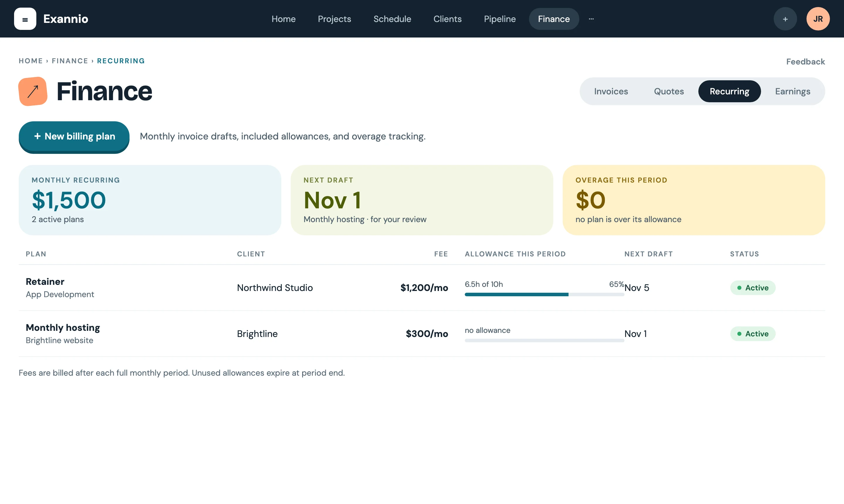The height and width of the screenshot is (504, 844).
Task: Click the Northwind Studio client cell
Action: (275, 288)
